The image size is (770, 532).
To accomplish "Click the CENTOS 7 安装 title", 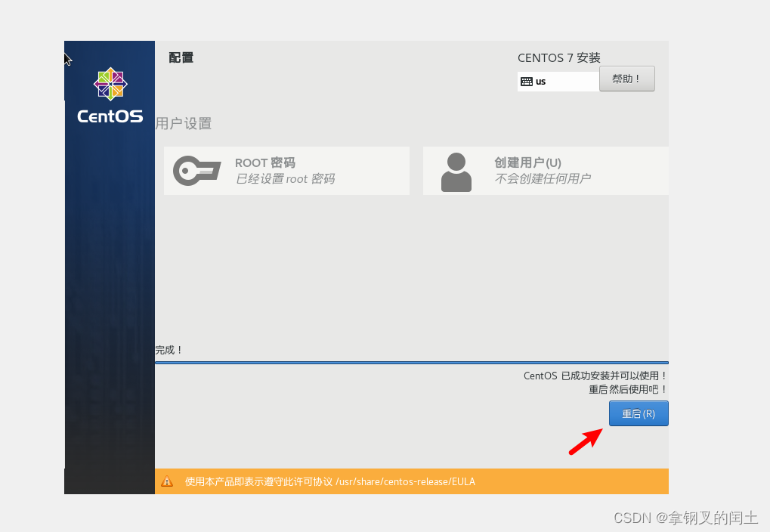I will click(x=559, y=58).
